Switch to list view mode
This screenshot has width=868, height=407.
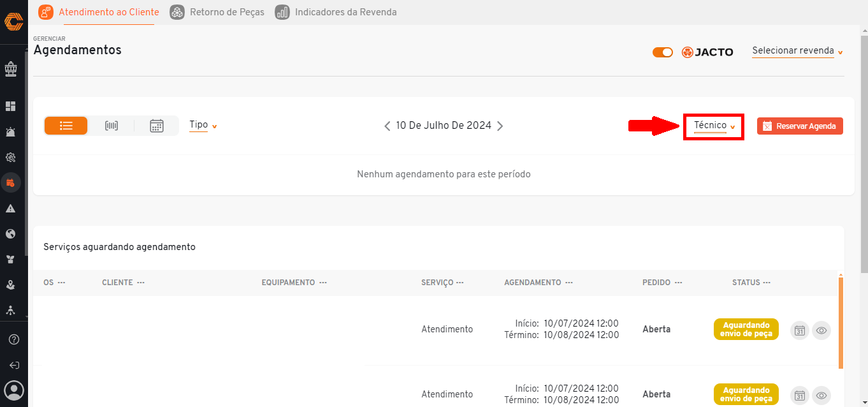tap(66, 126)
